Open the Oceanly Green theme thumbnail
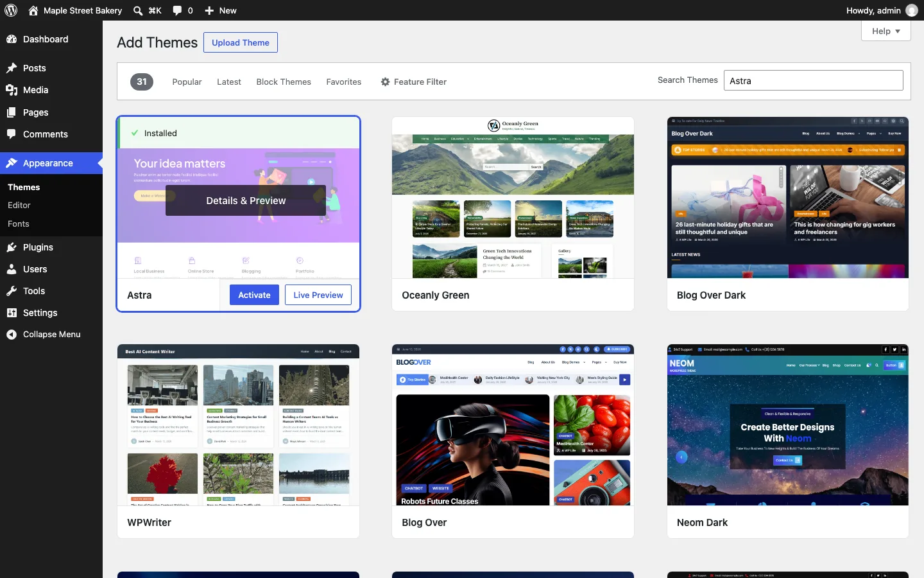Image resolution: width=924 pixels, height=578 pixels. (x=513, y=197)
